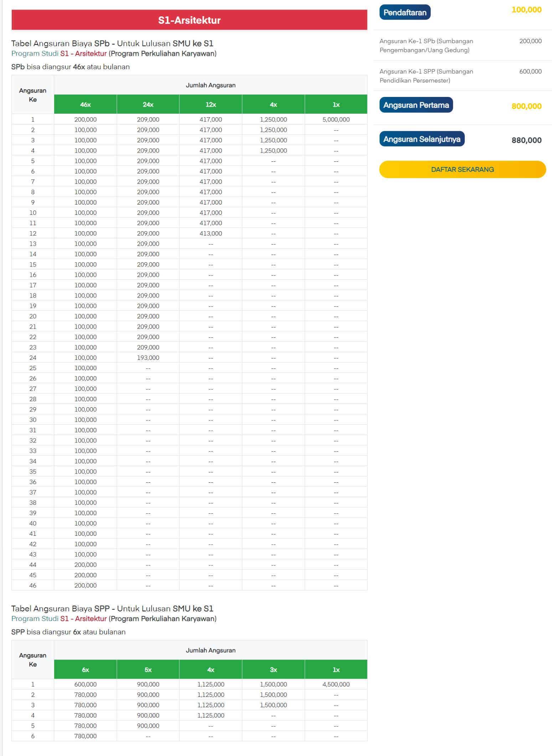Viewport: 552px width, 756px height.
Task: Click "Jumlah Angsuran" header in SPP table
Action: 211,650
